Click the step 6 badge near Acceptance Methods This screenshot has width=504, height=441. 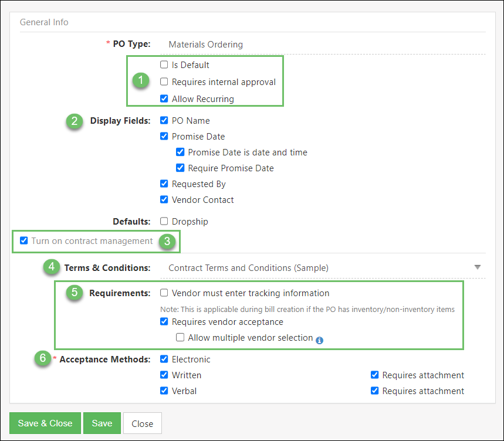click(43, 359)
